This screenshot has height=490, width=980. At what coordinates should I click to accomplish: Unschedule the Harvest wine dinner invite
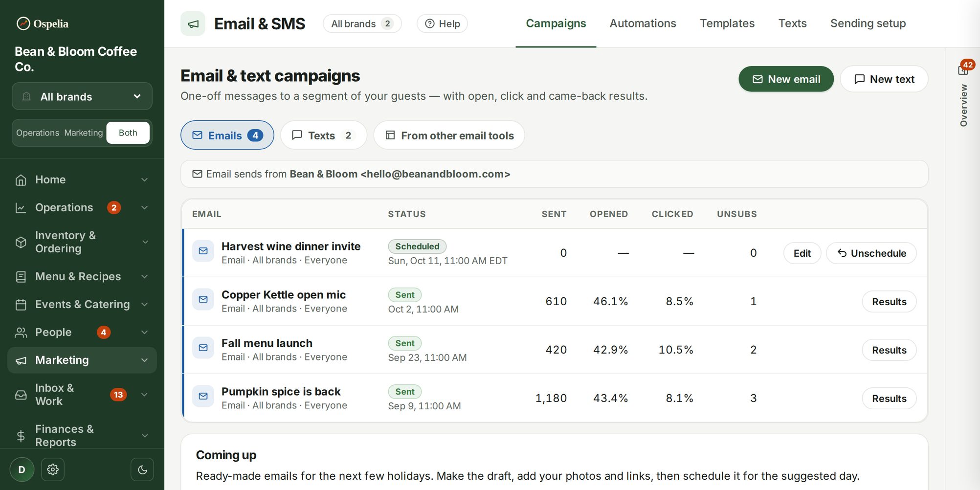(871, 253)
